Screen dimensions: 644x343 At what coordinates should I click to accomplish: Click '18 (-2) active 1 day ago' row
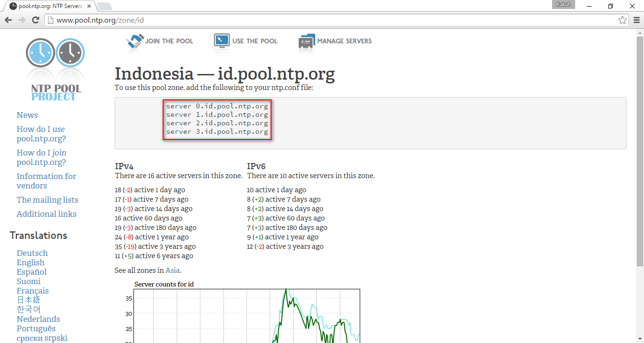pyautogui.click(x=150, y=190)
